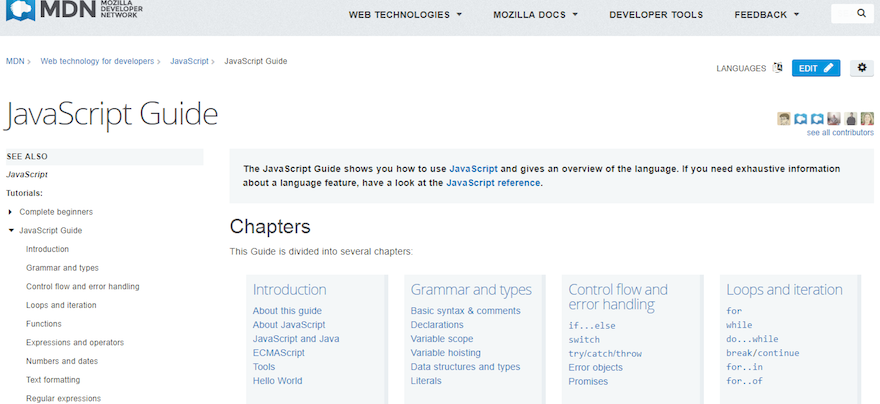Open Web technology for developers breadcrumb
Image resolution: width=880 pixels, height=404 pixels.
(x=97, y=61)
